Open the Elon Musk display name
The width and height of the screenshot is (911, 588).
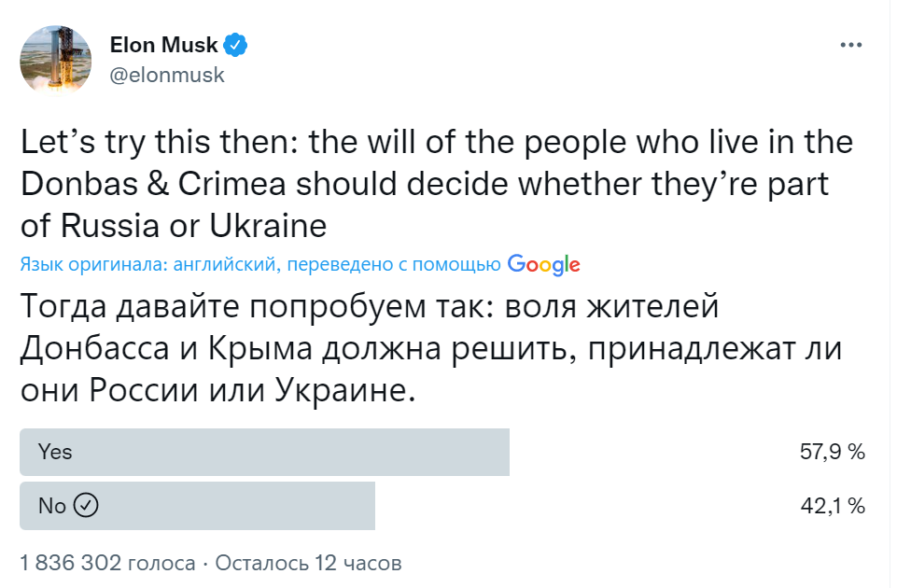pos(163,45)
